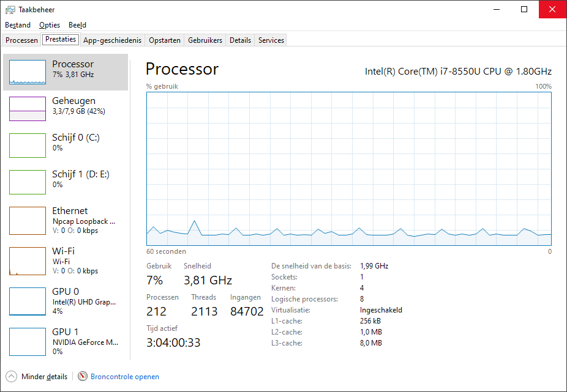This screenshot has width=567, height=392.
Task: Select the GPU 1 NVIDIA graph icon
Action: 28,342
